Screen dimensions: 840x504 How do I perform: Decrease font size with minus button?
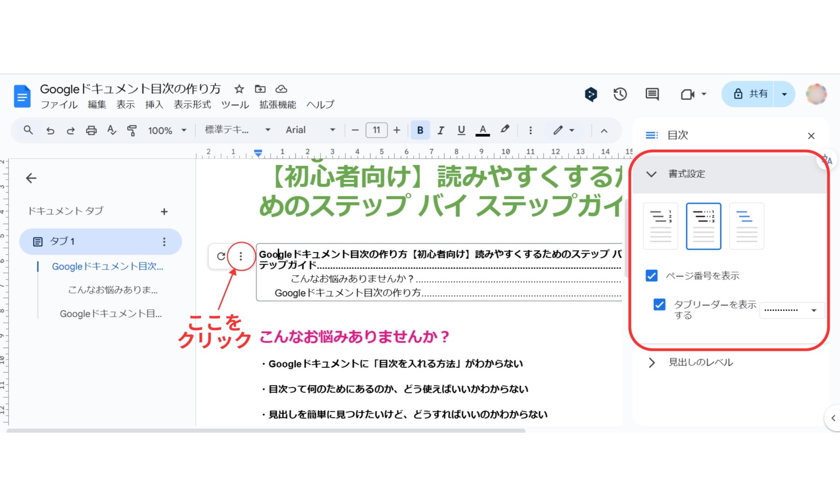pyautogui.click(x=355, y=130)
